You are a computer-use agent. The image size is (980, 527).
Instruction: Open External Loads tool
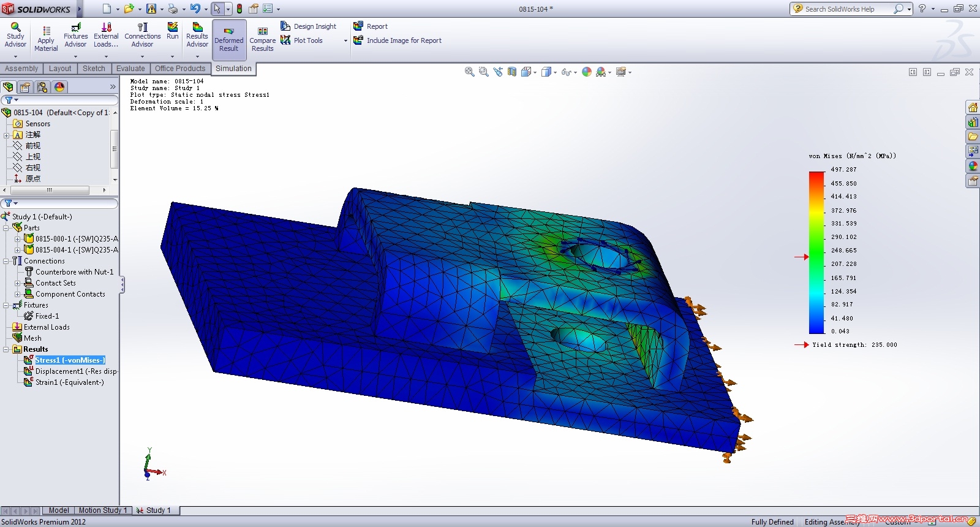[x=106, y=36]
